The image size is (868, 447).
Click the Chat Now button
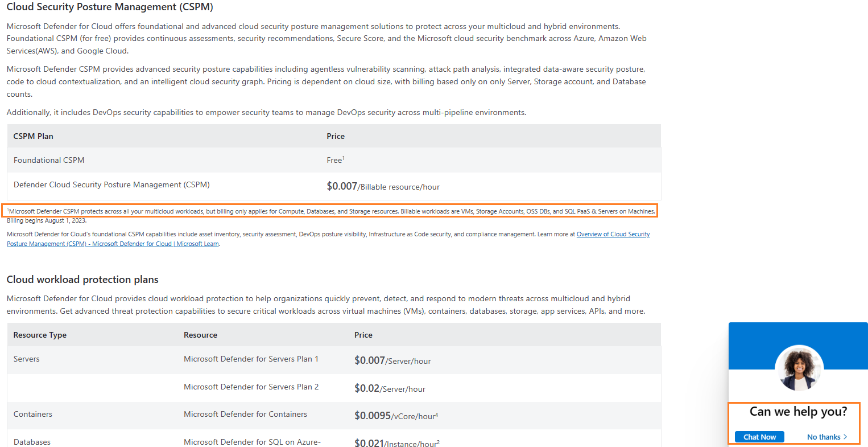coord(759,437)
